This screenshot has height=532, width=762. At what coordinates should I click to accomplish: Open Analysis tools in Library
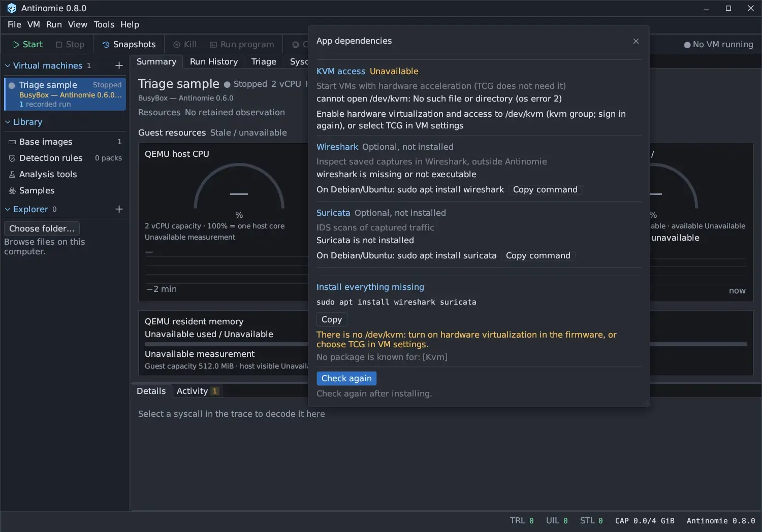65,174
